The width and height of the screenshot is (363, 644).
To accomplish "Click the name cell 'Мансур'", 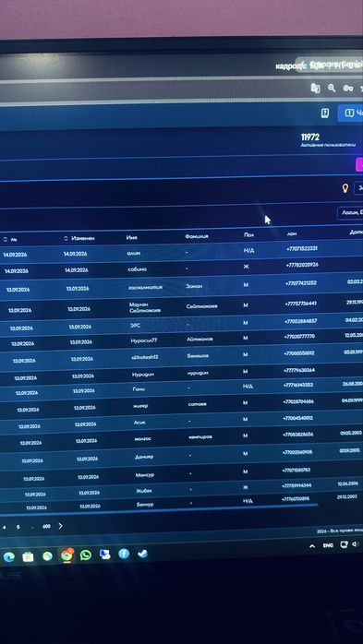I will (145, 475).
